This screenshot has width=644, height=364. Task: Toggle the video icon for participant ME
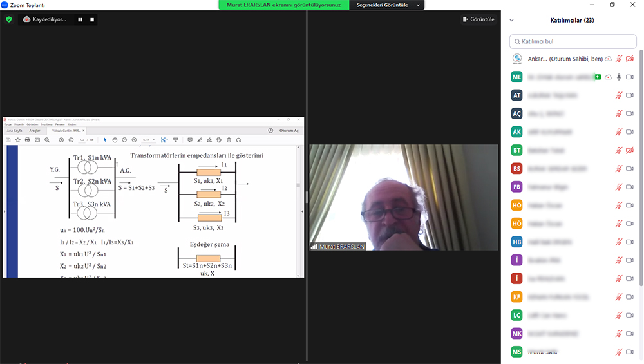[x=630, y=77]
